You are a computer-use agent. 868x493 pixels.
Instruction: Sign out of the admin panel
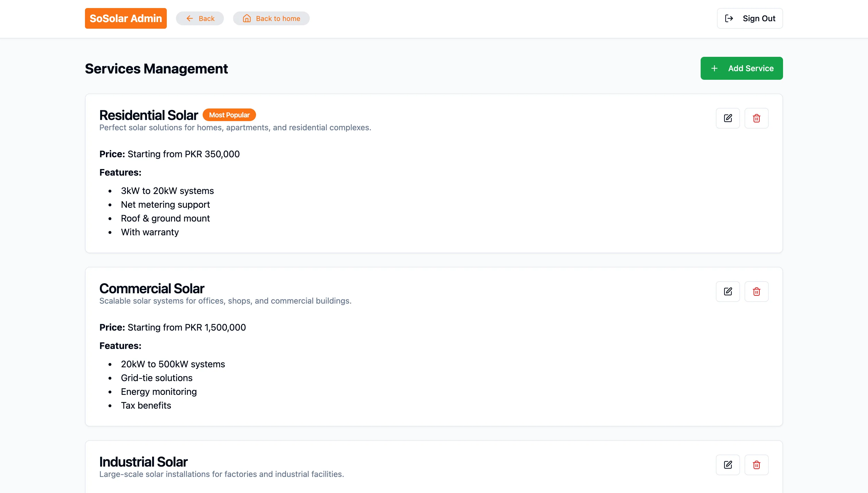pyautogui.click(x=749, y=18)
